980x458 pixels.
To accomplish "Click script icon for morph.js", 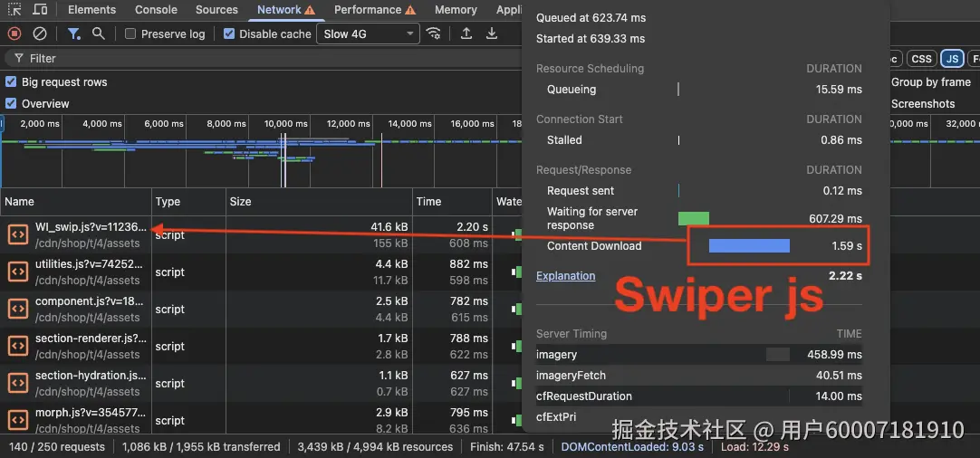I will point(18,420).
